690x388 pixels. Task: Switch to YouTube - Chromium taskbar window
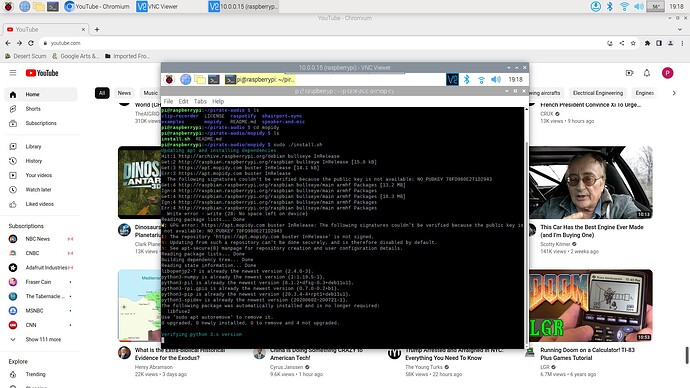click(97, 6)
